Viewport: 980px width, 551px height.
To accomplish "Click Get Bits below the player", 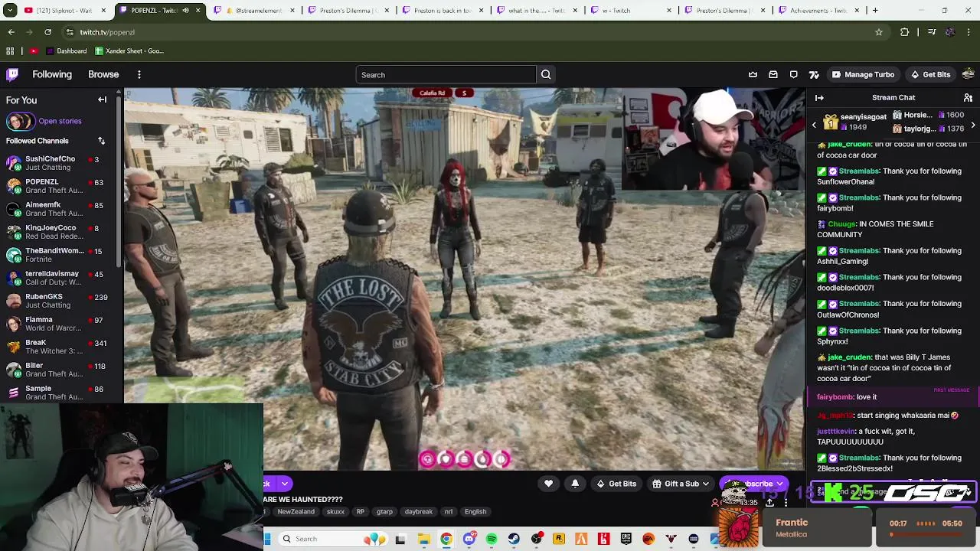I will [616, 484].
